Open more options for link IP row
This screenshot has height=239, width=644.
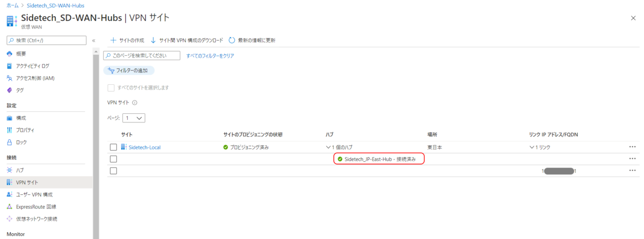click(x=632, y=170)
